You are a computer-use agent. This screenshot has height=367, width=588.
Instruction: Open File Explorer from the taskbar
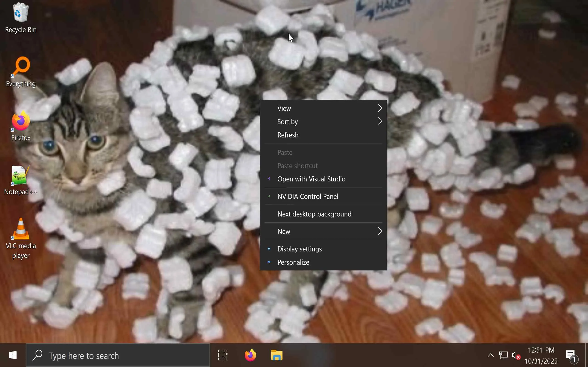pyautogui.click(x=277, y=355)
